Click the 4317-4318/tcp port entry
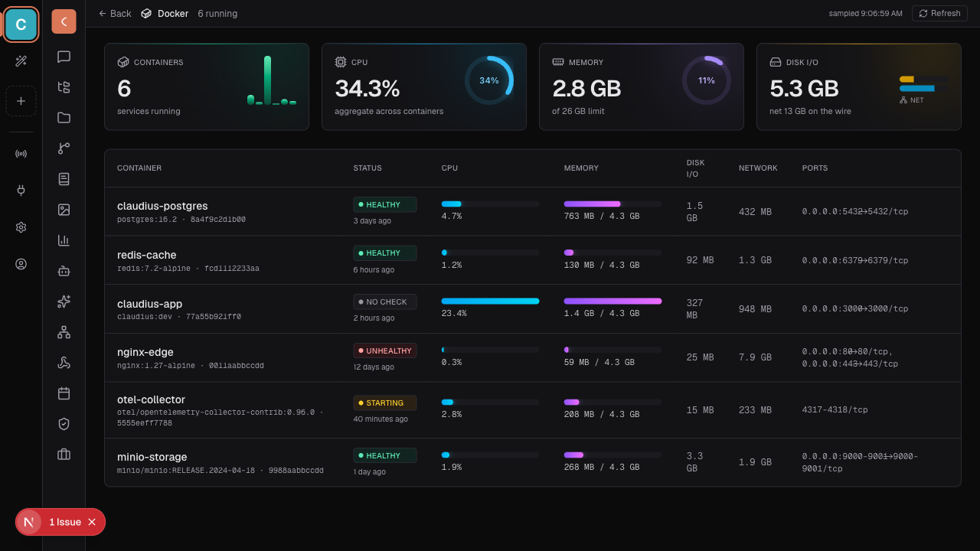Viewport: 980px width, 551px height. click(835, 410)
